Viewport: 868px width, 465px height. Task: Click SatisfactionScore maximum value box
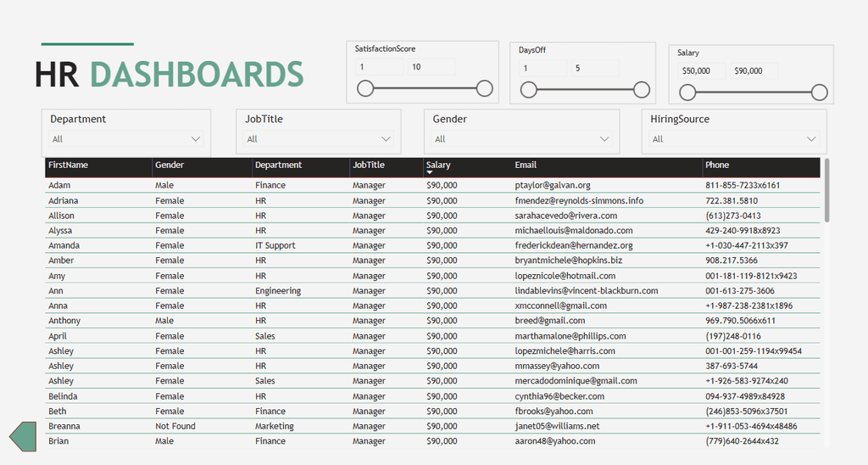pos(431,67)
